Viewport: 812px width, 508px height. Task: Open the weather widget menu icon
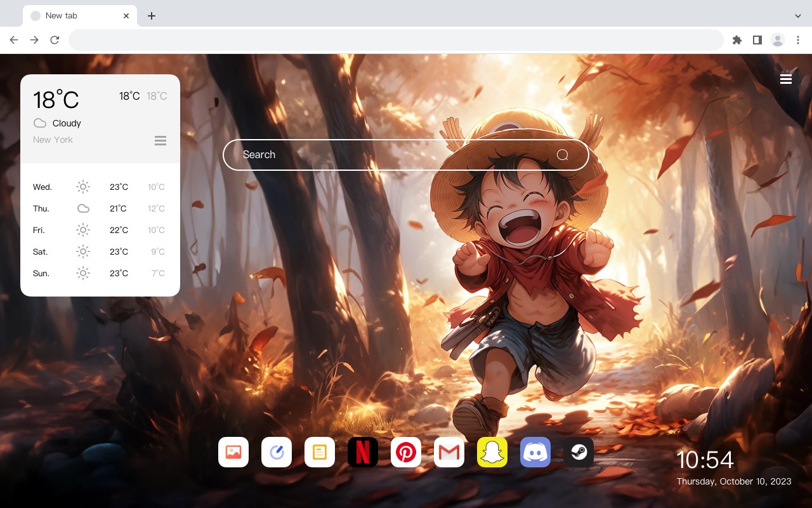coord(160,140)
